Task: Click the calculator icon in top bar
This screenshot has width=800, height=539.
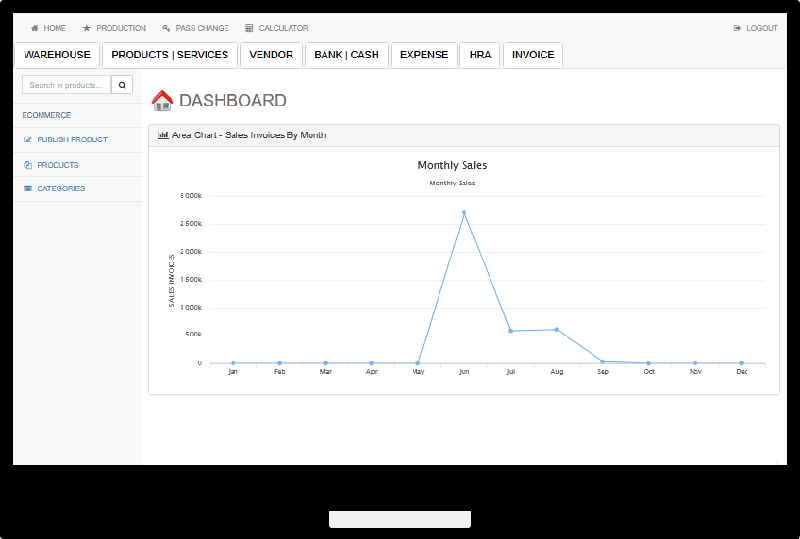Action: click(249, 28)
